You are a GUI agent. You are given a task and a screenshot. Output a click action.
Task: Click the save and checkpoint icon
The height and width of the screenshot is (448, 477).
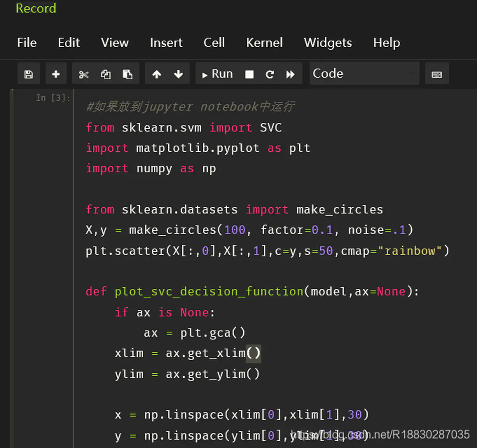point(29,74)
